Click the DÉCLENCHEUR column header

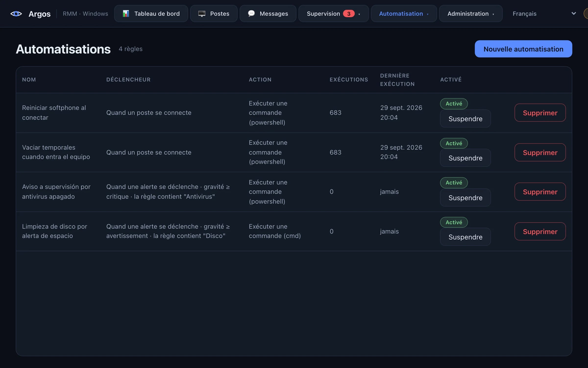(x=128, y=79)
